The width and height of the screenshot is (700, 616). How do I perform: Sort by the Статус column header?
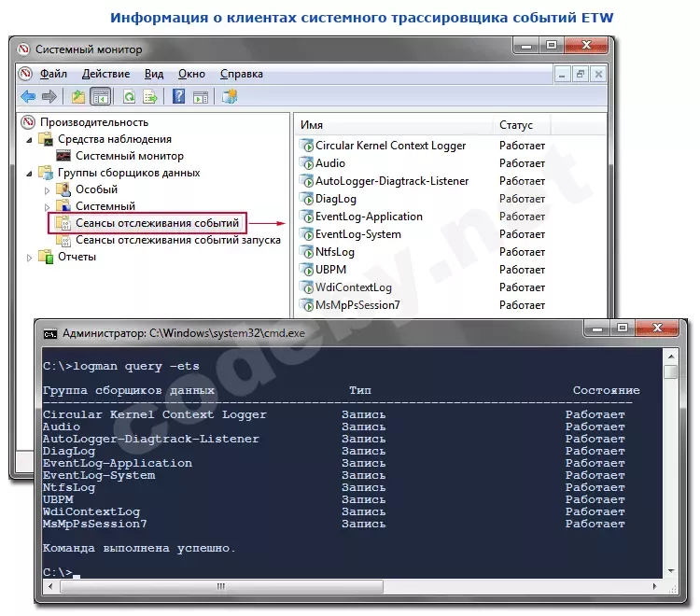(522, 125)
